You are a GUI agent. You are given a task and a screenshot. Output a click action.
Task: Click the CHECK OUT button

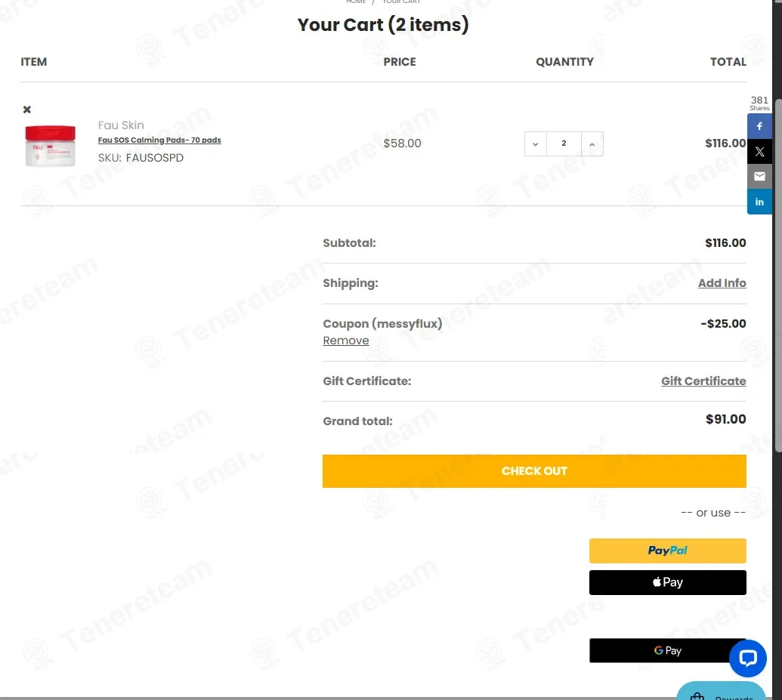tap(534, 471)
